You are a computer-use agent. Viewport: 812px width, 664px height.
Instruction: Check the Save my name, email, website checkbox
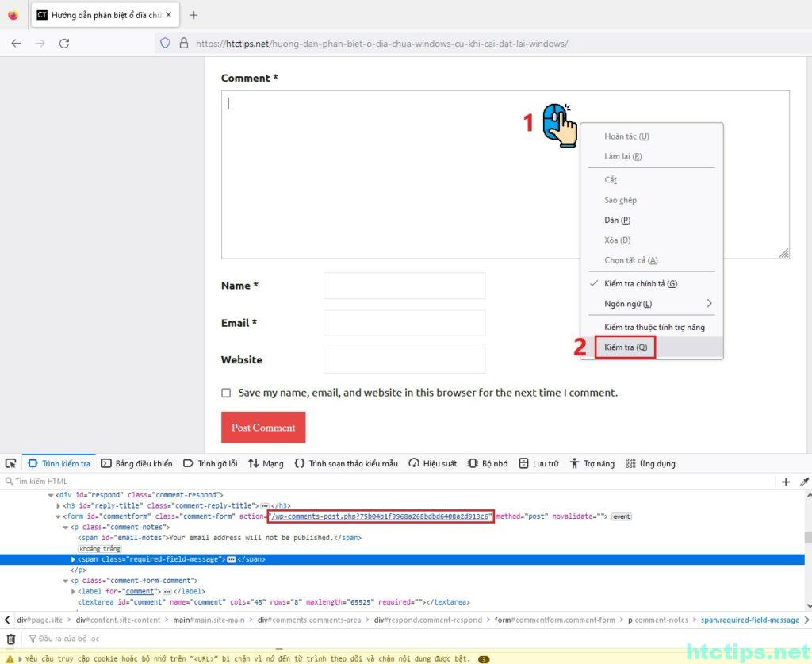(226, 393)
